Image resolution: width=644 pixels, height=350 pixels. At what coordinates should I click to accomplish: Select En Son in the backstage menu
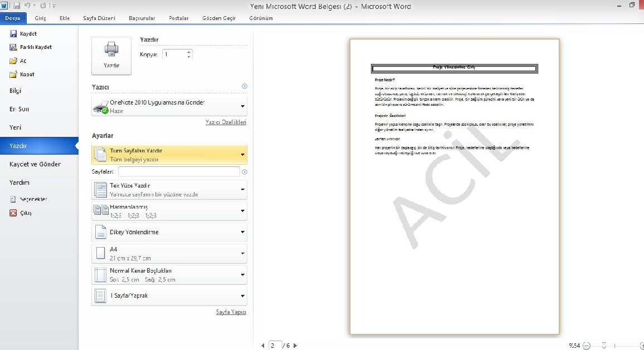39,109
